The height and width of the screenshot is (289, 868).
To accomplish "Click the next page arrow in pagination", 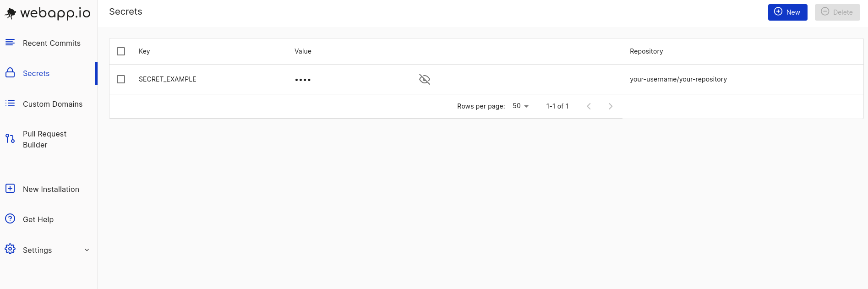I will click(x=610, y=106).
